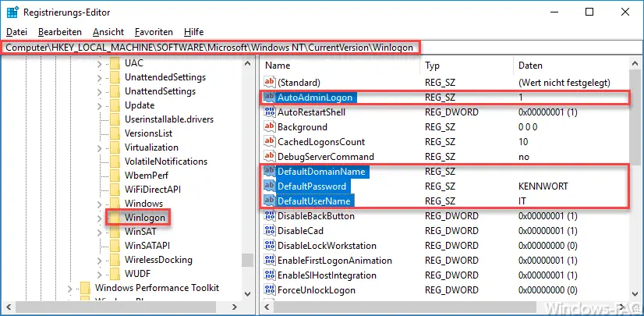Click the WbemPerf folder icon
The height and width of the screenshot is (316, 644).
tap(115, 176)
